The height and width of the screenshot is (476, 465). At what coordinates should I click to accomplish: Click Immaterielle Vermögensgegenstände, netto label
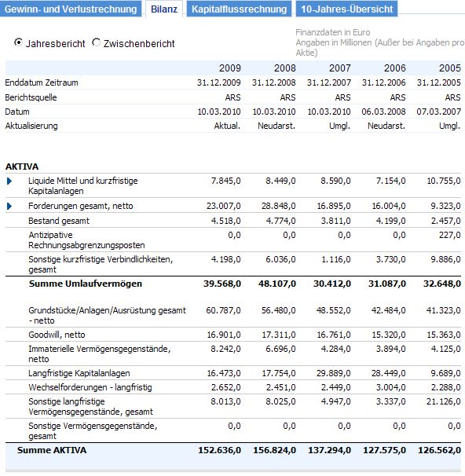(100, 353)
